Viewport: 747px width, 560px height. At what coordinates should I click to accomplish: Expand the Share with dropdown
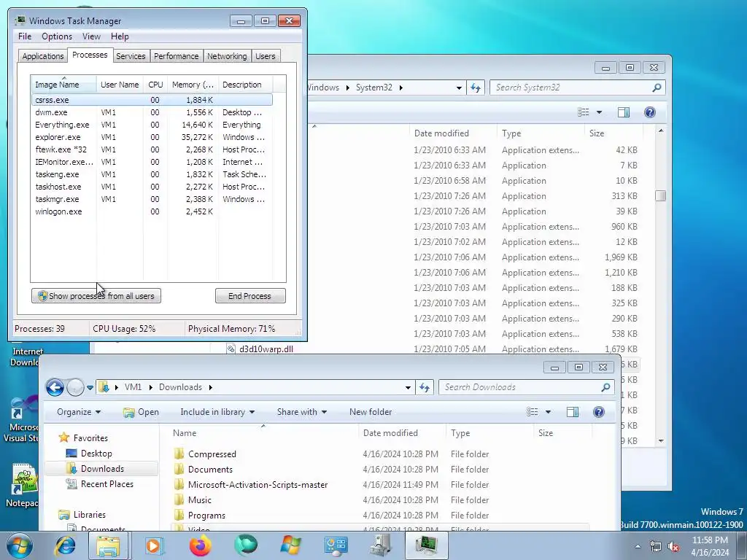coord(301,412)
